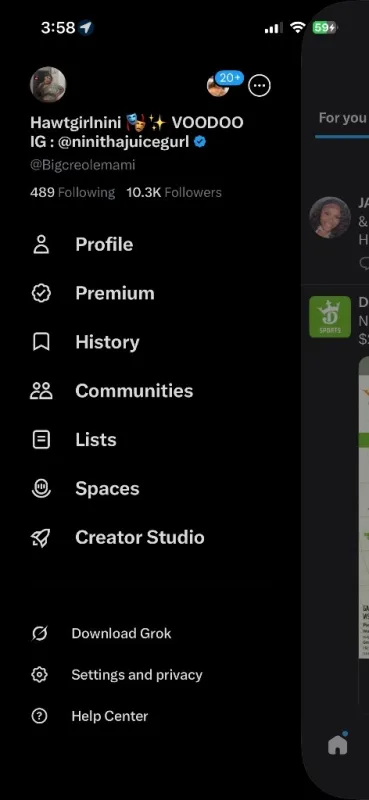Open the Communities menu item label
Viewport: 369px width, 800px height.
tap(134, 391)
